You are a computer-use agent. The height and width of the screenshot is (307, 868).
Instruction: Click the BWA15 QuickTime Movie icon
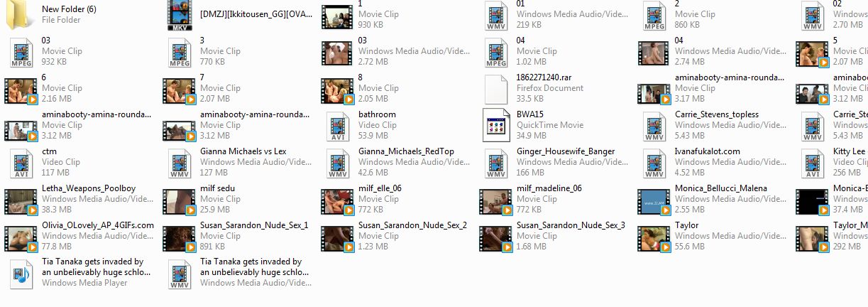pyautogui.click(x=497, y=126)
